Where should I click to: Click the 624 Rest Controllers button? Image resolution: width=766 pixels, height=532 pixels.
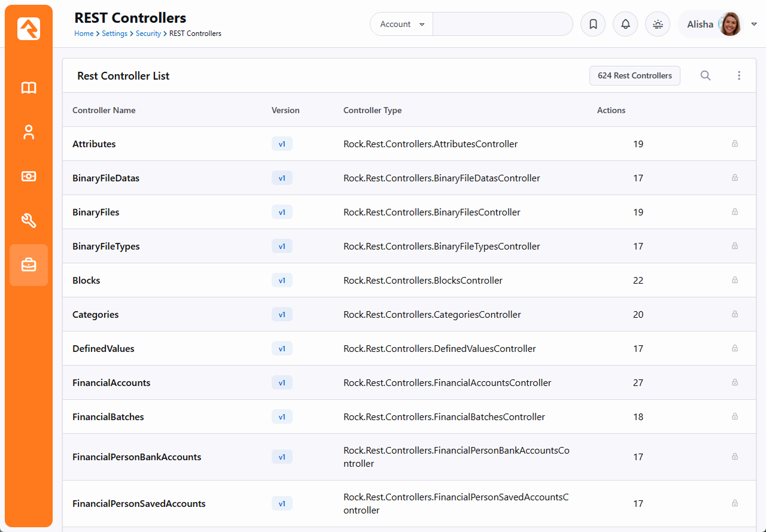[634, 75]
